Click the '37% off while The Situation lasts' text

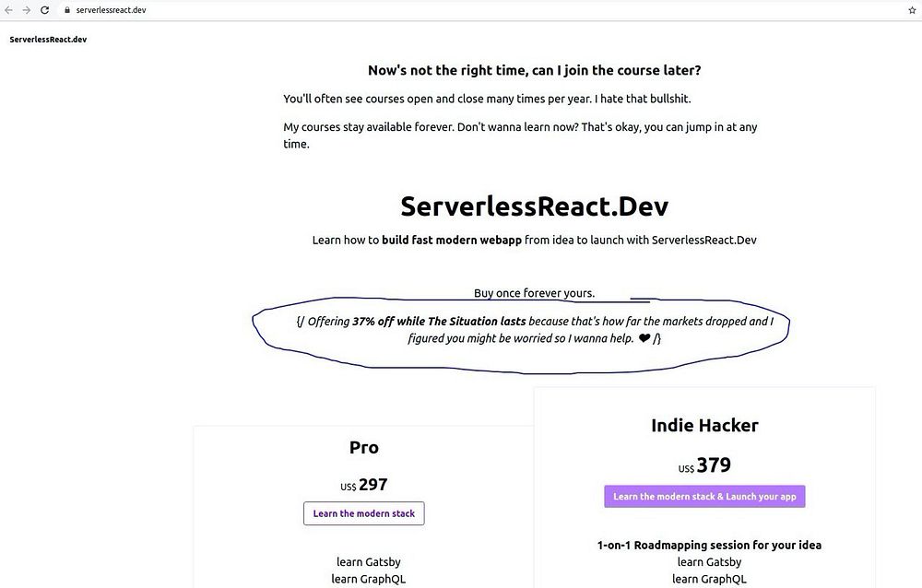pos(439,321)
